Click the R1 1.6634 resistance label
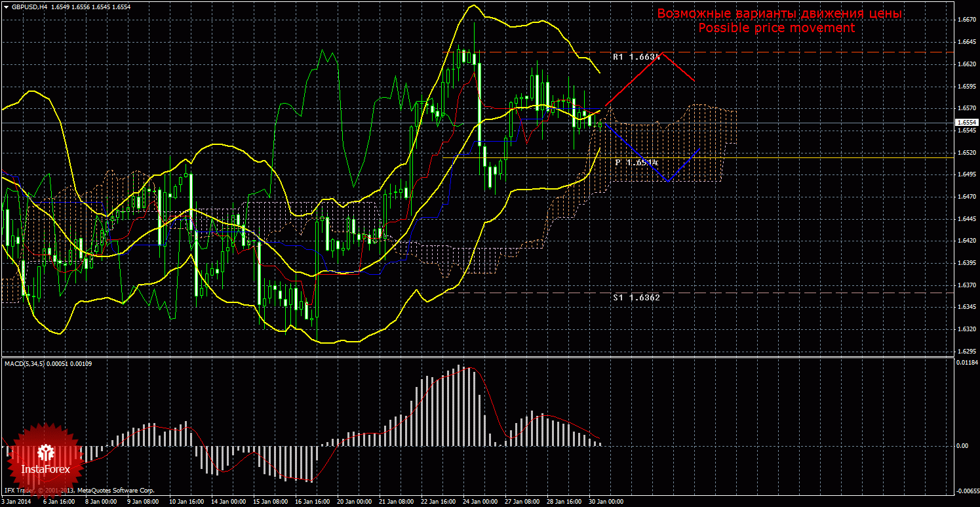980x507 pixels. pyautogui.click(x=637, y=57)
